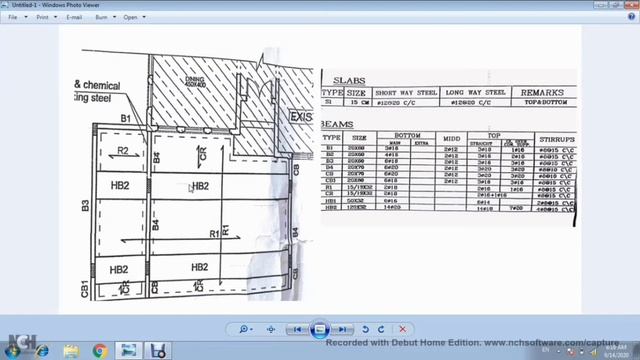Click the "SHORT WAY STEEL" header
The height and width of the screenshot is (360, 640).
point(406,93)
